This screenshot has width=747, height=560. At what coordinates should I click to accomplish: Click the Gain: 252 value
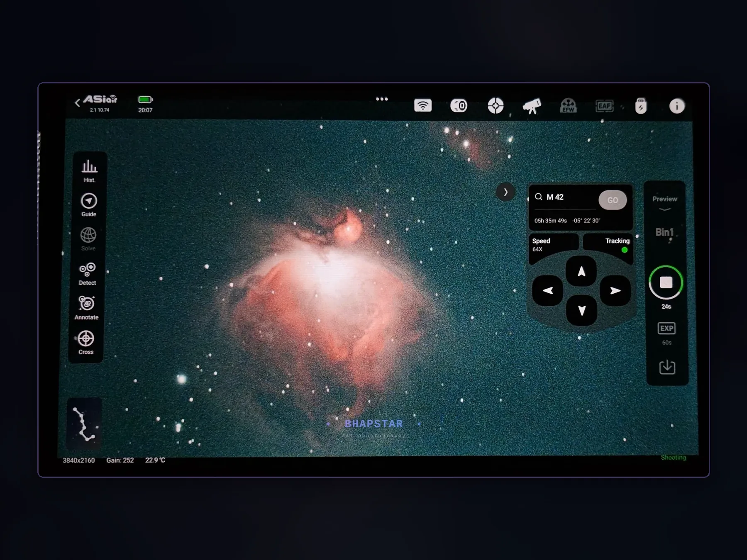click(x=120, y=460)
